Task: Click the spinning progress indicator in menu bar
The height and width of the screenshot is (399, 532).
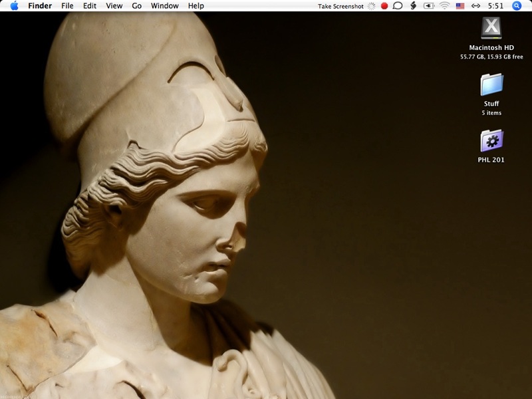Action: pos(372,6)
